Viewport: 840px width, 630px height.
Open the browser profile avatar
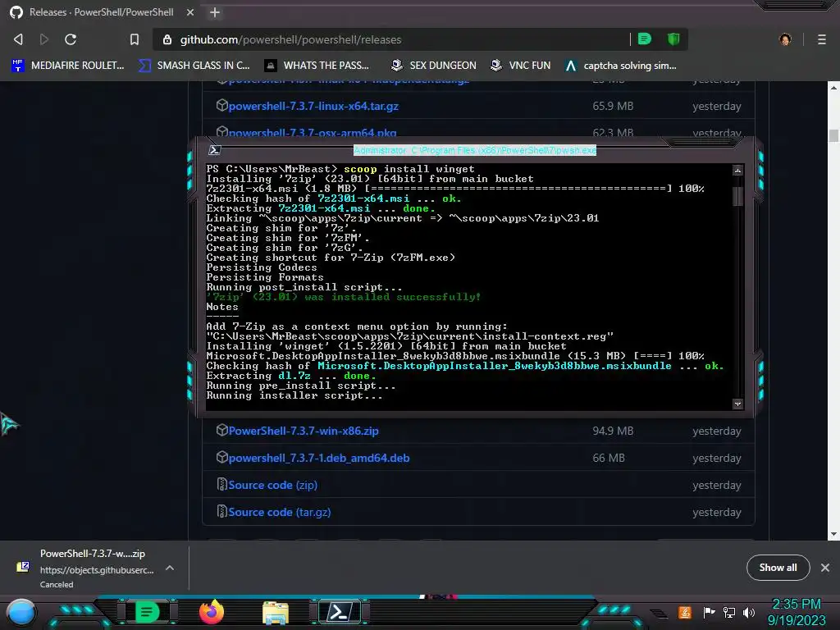click(x=785, y=39)
